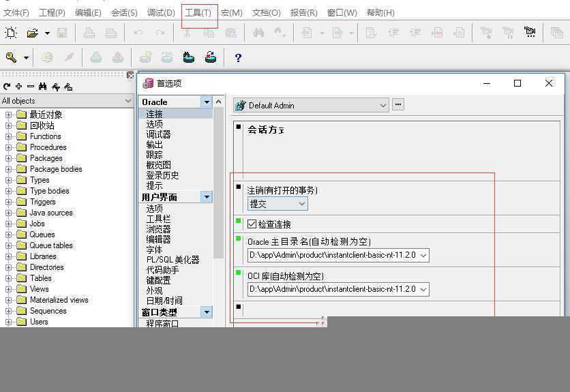Click the Log on key icon
The height and width of the screenshot is (392, 570).
[11, 57]
